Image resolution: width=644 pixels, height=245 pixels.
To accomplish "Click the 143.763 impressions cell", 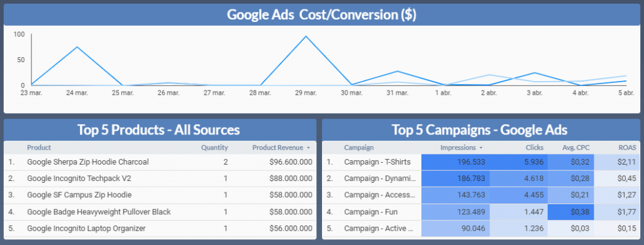I will (x=456, y=195).
